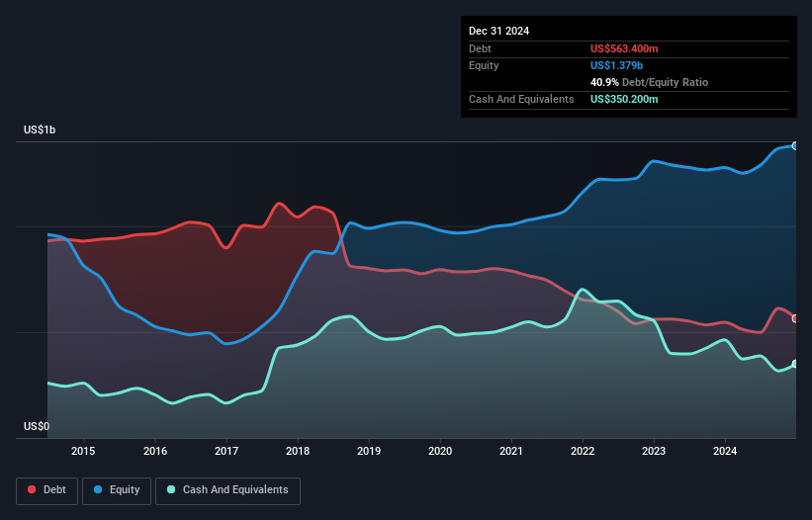Click the US$0 y-axis label
Viewport: 812px width, 520px height.
[x=37, y=426]
